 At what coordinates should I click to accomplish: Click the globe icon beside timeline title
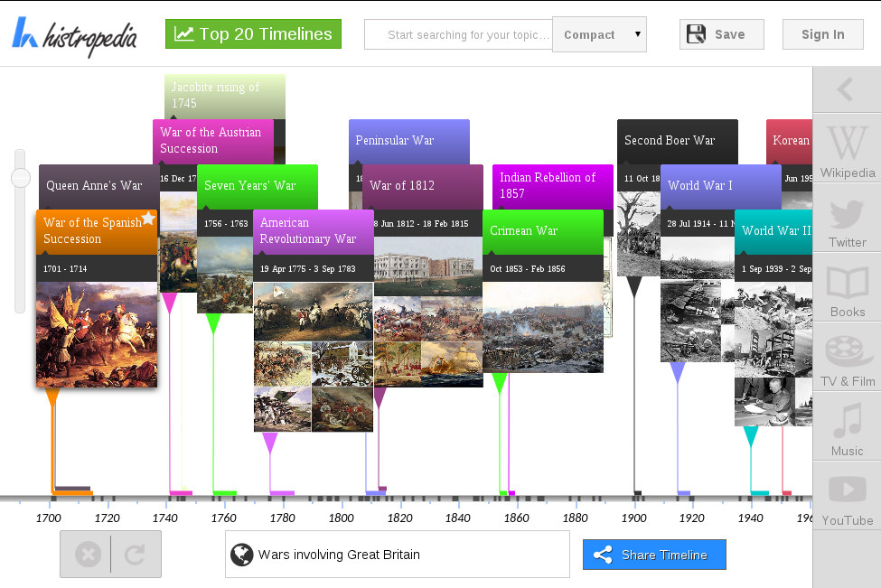[x=241, y=555]
